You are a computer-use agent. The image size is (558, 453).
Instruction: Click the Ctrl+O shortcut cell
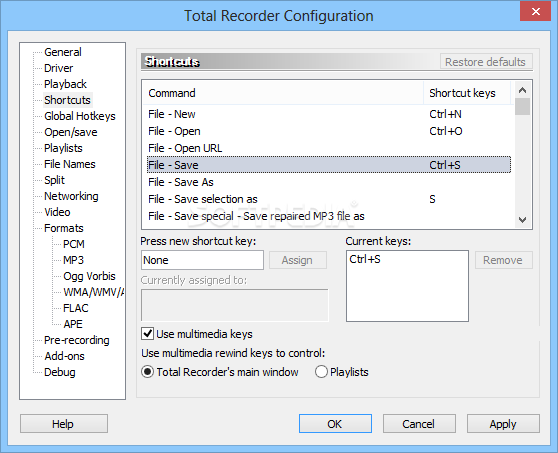tap(446, 131)
